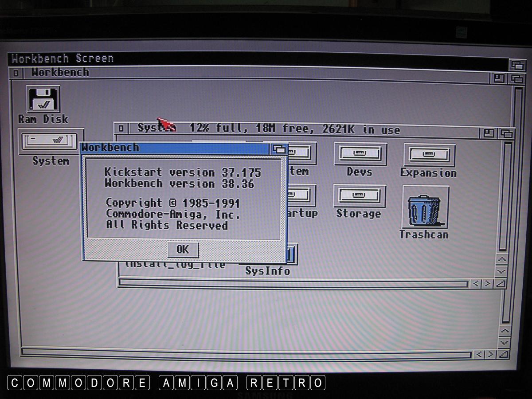Open the Ram Disk icon
532x399 pixels.
(x=43, y=100)
